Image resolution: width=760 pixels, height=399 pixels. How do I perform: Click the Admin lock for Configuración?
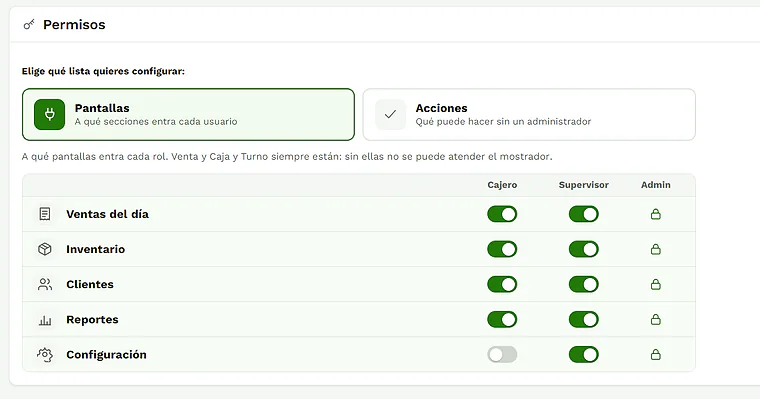655,354
